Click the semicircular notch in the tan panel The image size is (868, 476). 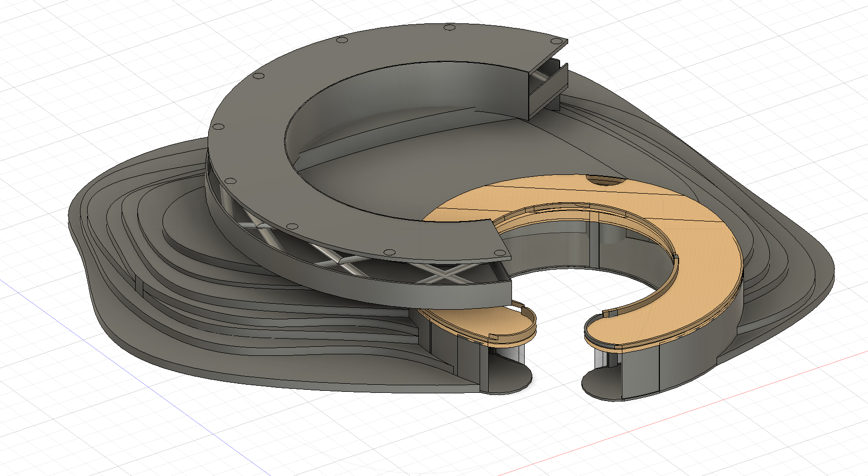click(606, 180)
